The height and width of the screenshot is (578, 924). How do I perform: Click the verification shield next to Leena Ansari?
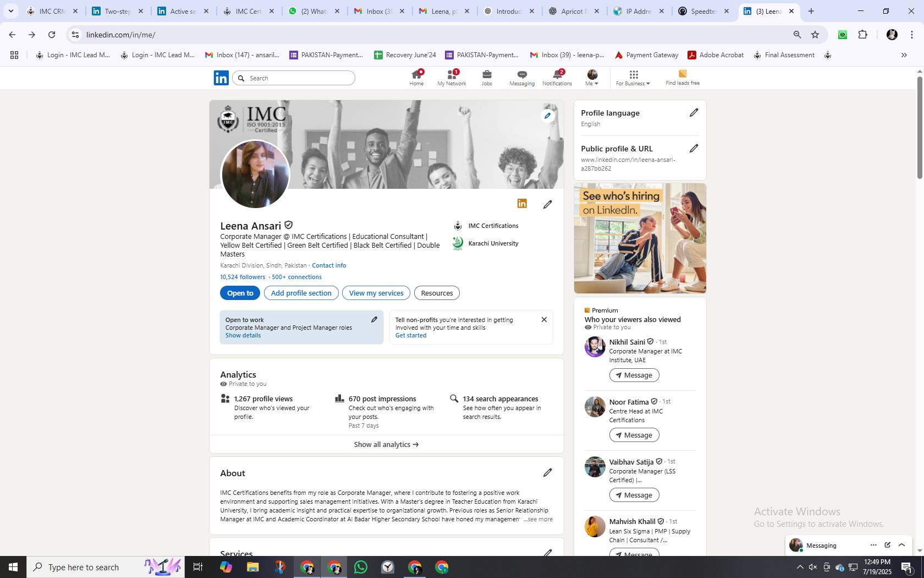pos(288,225)
